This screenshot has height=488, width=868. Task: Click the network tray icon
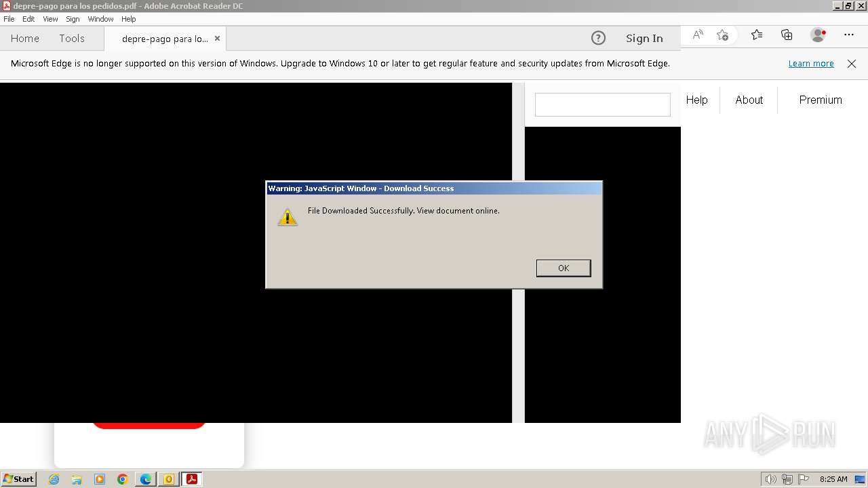787,479
